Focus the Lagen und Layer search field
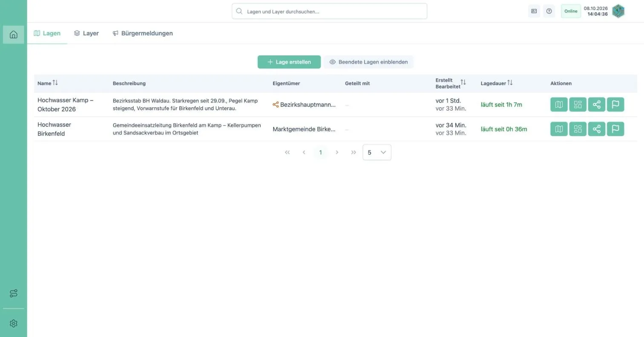Screen dimensions: 644x337 (x=329, y=12)
